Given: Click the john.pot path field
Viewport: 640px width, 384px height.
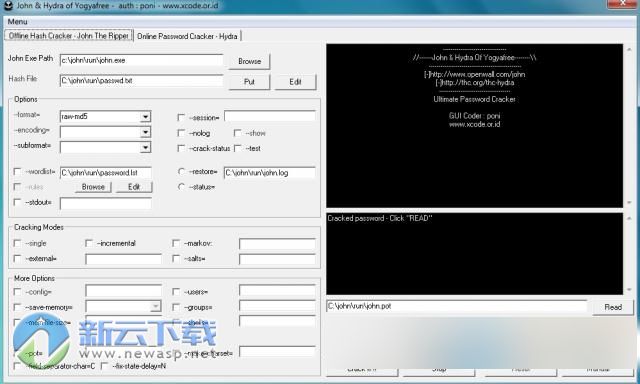Looking at the screenshot, I should (x=456, y=306).
